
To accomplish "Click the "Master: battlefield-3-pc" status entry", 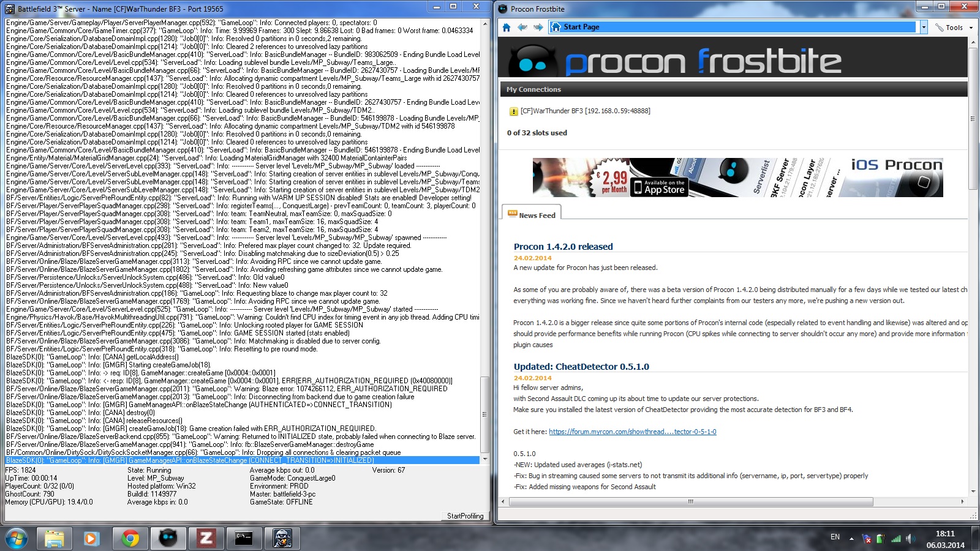I will (x=283, y=494).
